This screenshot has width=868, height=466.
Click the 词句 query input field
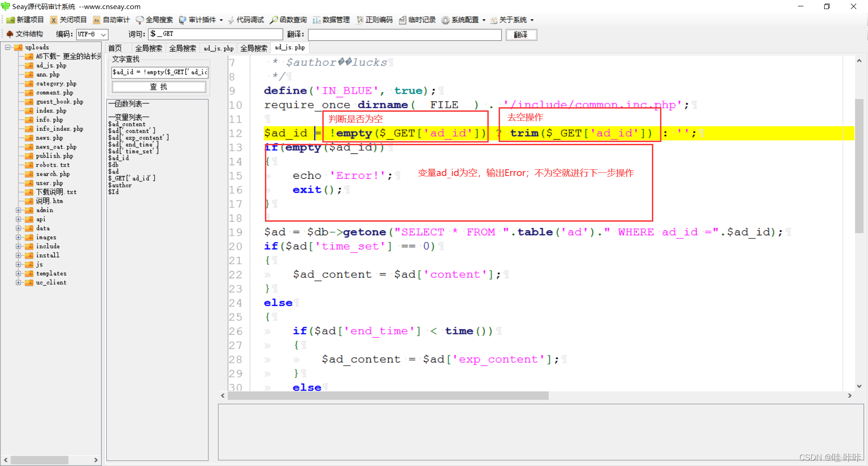point(216,34)
